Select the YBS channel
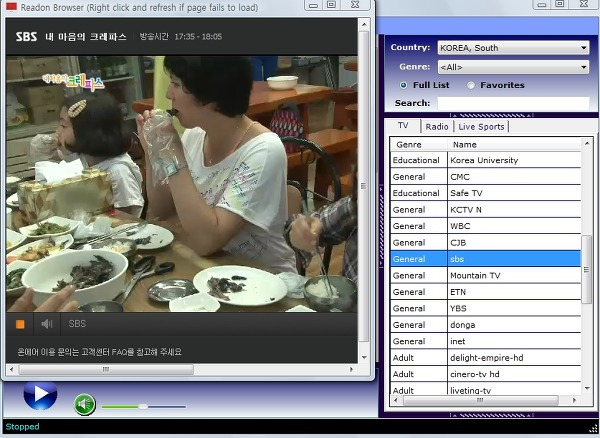 (x=485, y=308)
